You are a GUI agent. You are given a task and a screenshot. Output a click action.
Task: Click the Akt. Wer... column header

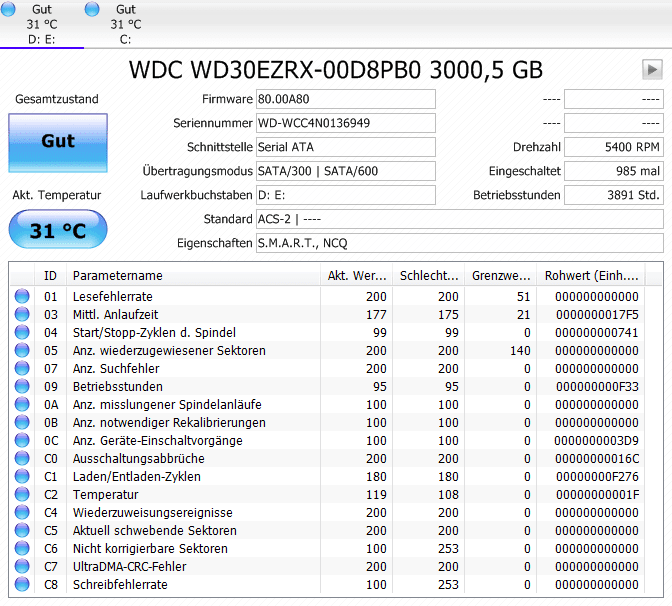pyautogui.click(x=357, y=276)
